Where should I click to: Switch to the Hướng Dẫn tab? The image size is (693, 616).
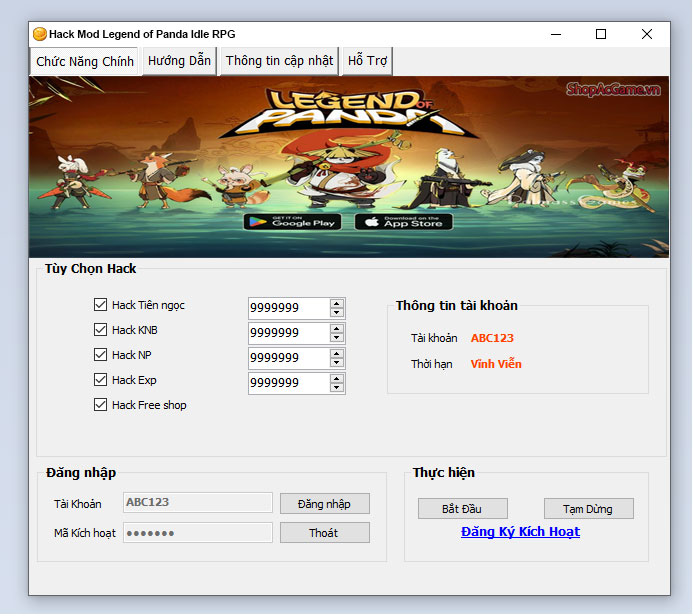tap(179, 61)
